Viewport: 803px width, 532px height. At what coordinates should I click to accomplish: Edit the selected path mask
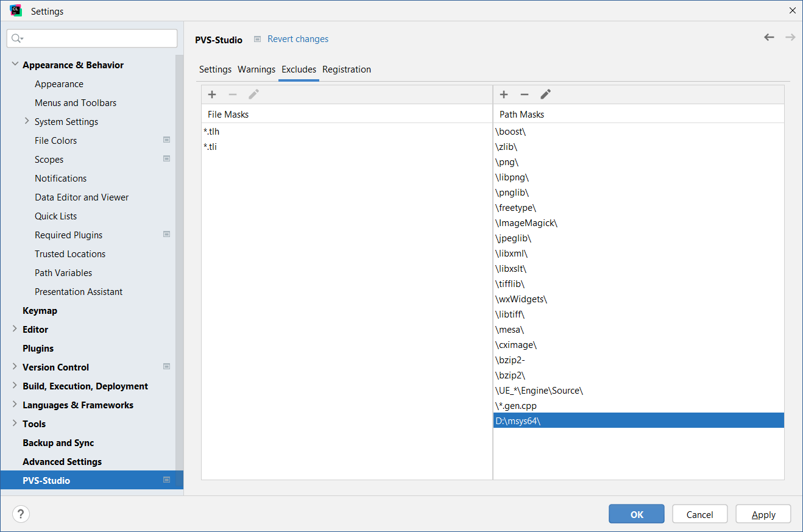coord(545,94)
